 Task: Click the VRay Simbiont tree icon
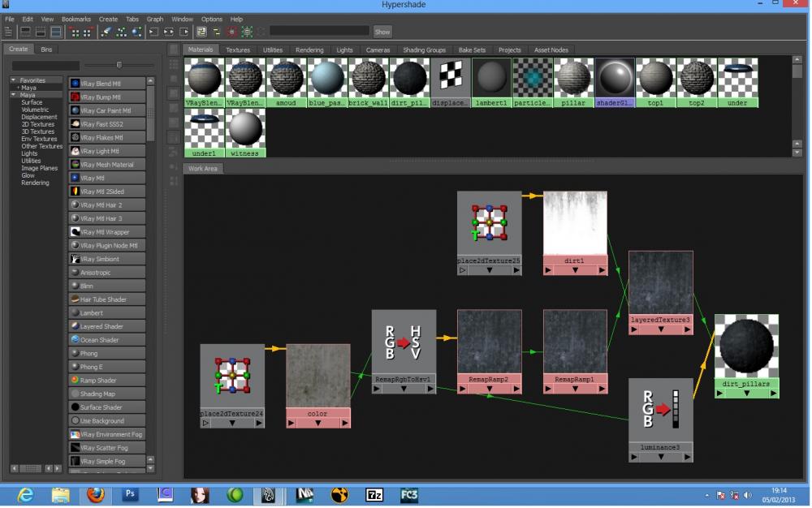75,259
